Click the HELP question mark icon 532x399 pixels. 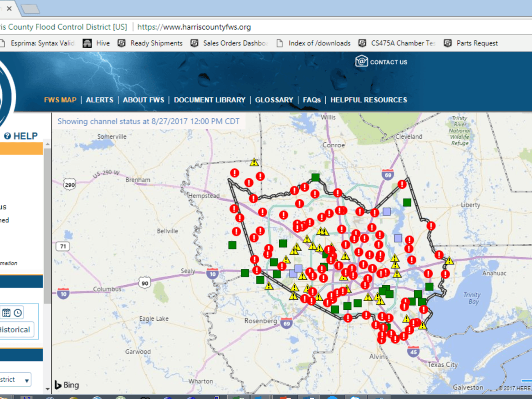coord(7,136)
